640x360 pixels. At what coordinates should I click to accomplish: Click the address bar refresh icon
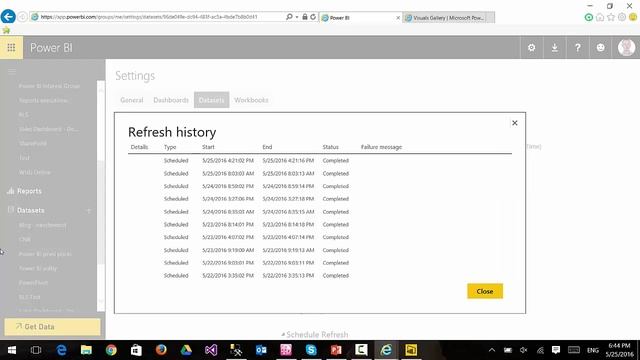pyautogui.click(x=313, y=17)
